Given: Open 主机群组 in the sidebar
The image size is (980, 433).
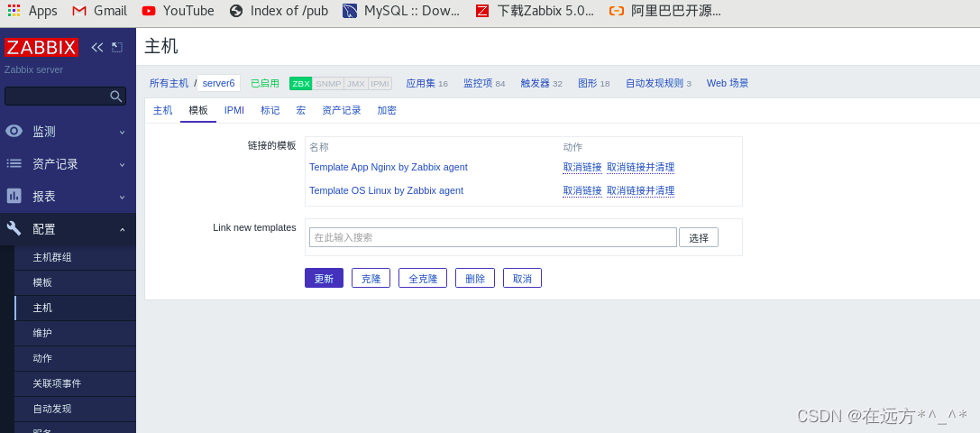Looking at the screenshot, I should [x=52, y=257].
